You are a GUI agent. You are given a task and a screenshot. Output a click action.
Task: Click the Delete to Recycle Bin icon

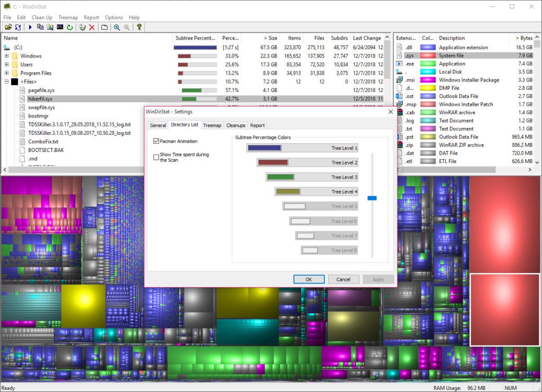(82, 27)
